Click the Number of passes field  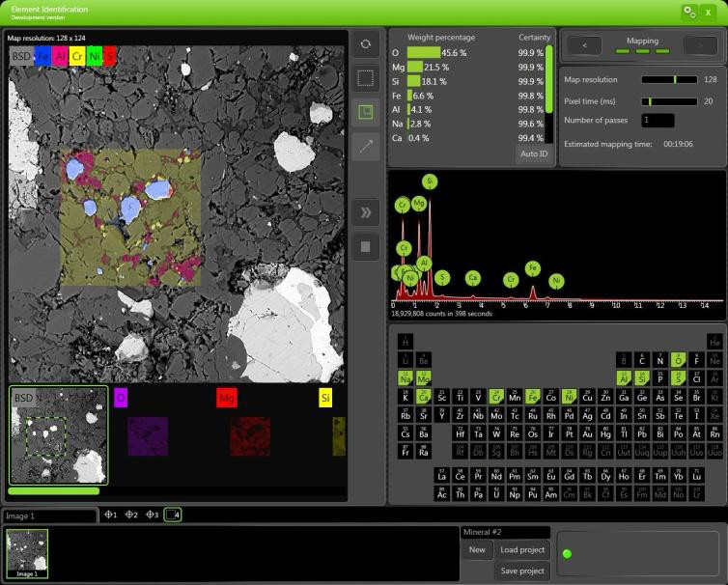(x=658, y=121)
